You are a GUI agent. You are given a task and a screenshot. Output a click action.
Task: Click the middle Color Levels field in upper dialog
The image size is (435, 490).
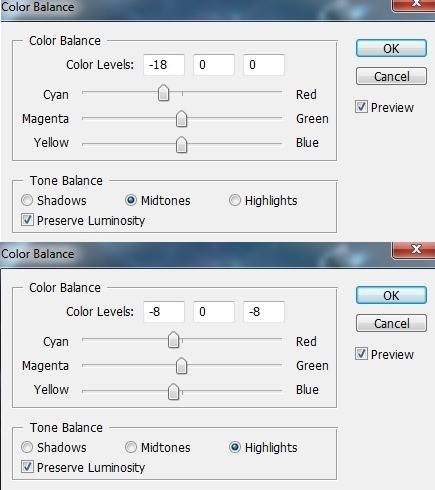point(214,65)
